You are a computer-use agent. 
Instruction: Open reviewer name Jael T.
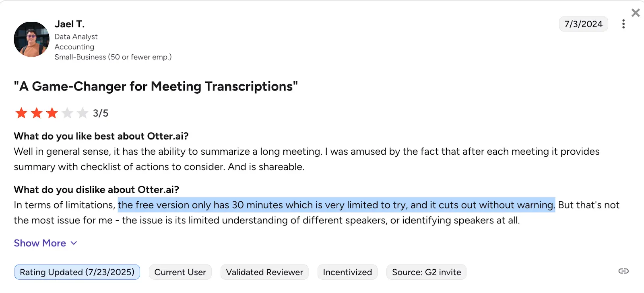pyautogui.click(x=70, y=24)
